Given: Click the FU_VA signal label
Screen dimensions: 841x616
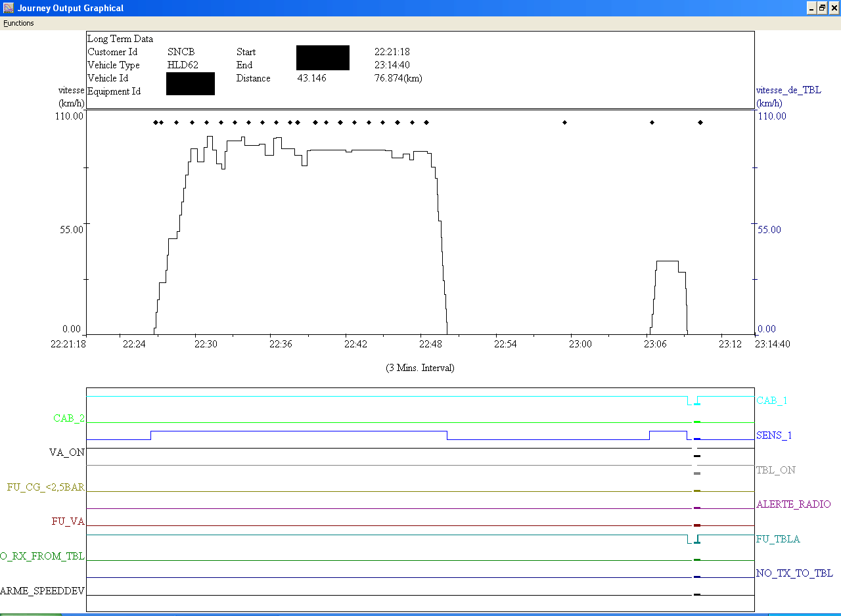Looking at the screenshot, I should [68, 522].
